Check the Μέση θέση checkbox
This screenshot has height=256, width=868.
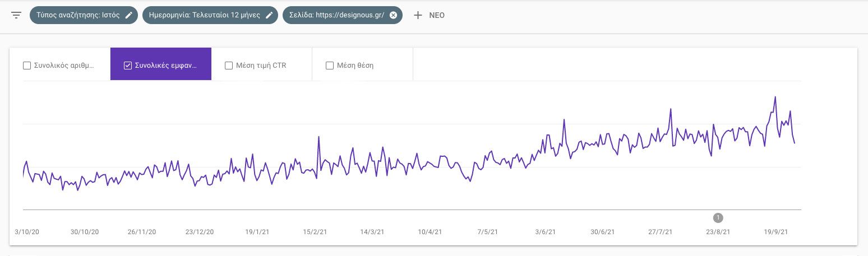pyautogui.click(x=330, y=66)
